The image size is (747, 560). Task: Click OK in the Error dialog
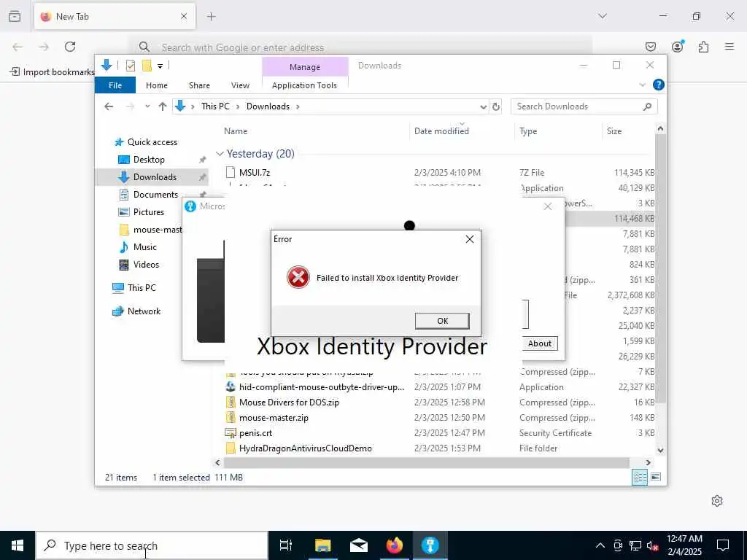tap(442, 321)
